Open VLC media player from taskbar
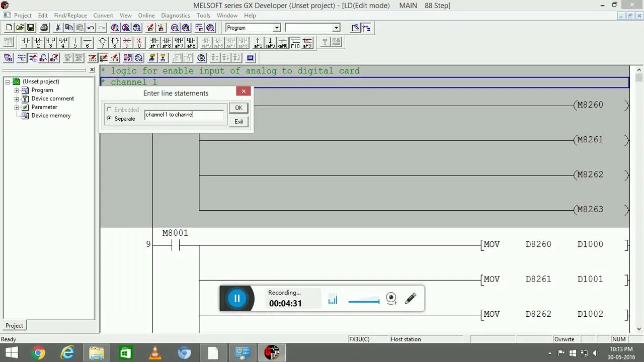The image size is (644, 362). [x=155, y=353]
